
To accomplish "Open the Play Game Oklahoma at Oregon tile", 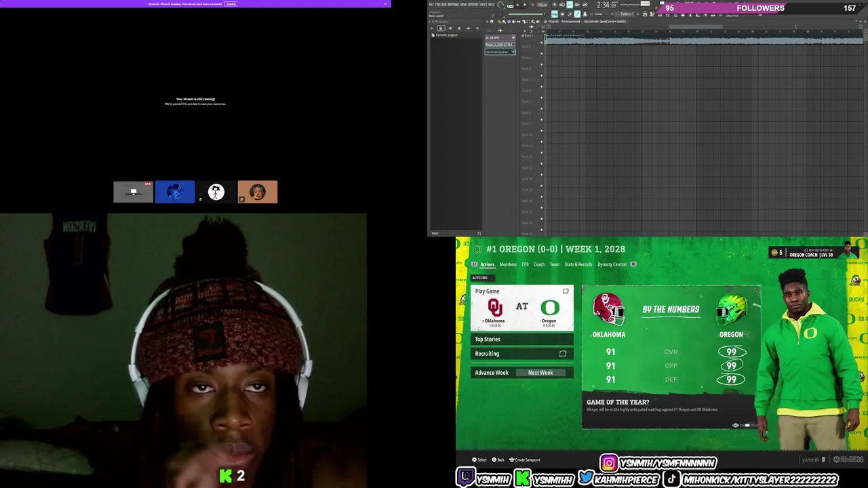I will tap(522, 308).
